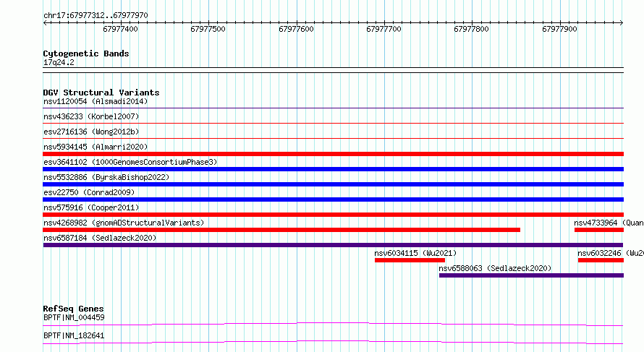Click the purple nsv6587184 variant bar
The width and height of the screenshot is (644, 352).
pyautogui.click(x=333, y=245)
